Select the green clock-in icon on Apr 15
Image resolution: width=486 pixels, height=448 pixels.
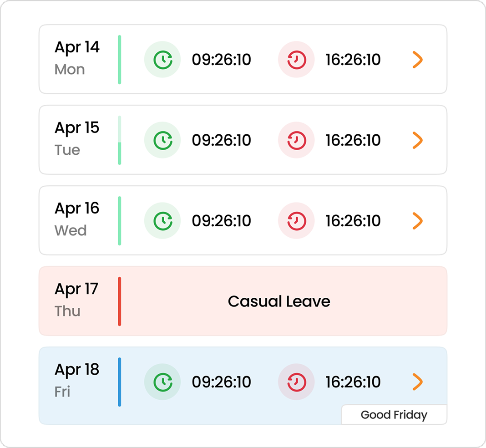click(162, 140)
